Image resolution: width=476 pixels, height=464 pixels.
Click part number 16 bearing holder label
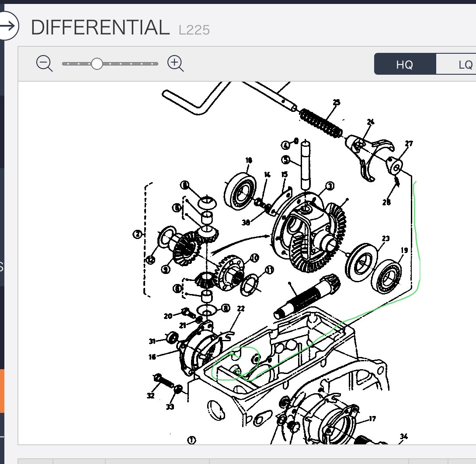point(152,357)
